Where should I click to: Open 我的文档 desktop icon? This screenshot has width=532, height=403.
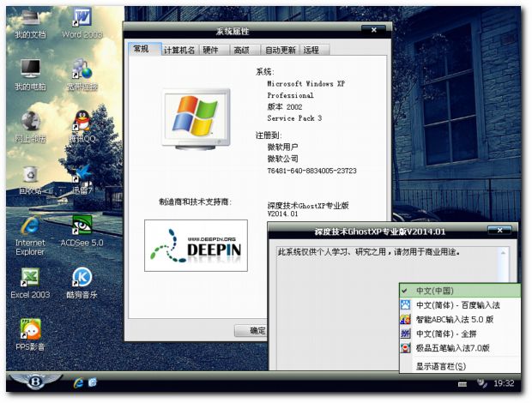[30, 19]
